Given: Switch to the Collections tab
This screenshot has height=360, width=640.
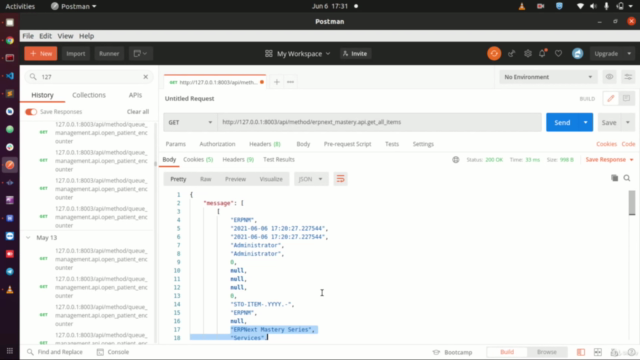Looking at the screenshot, I should pyautogui.click(x=89, y=95).
